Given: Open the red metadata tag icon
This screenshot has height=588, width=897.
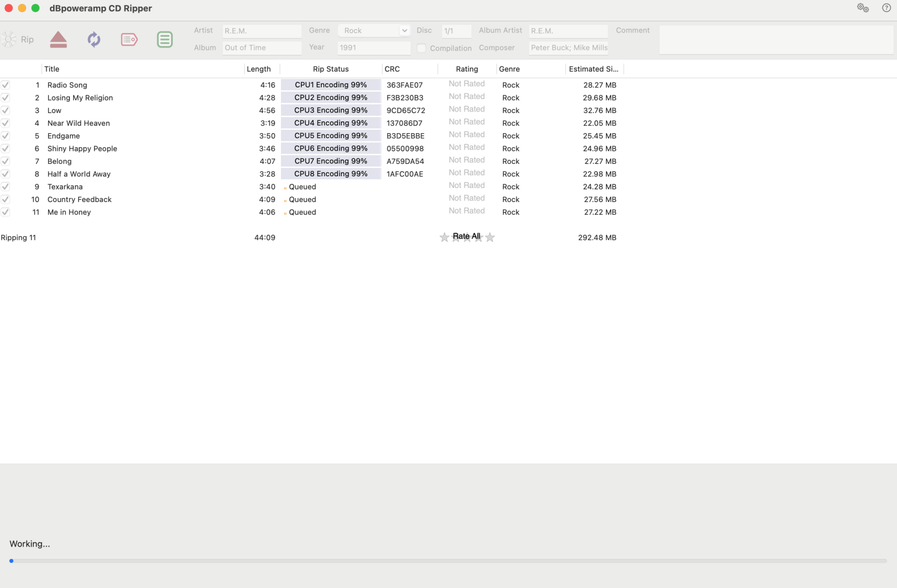Looking at the screenshot, I should pyautogui.click(x=129, y=39).
